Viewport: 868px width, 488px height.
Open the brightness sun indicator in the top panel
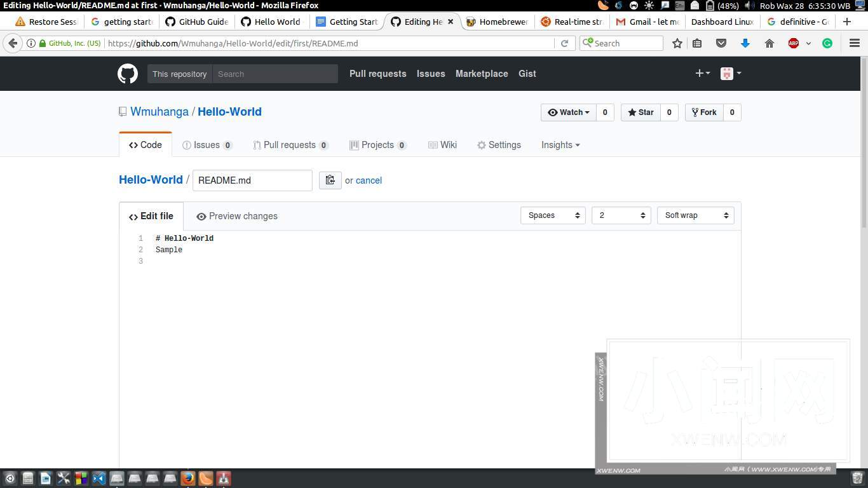tap(649, 6)
